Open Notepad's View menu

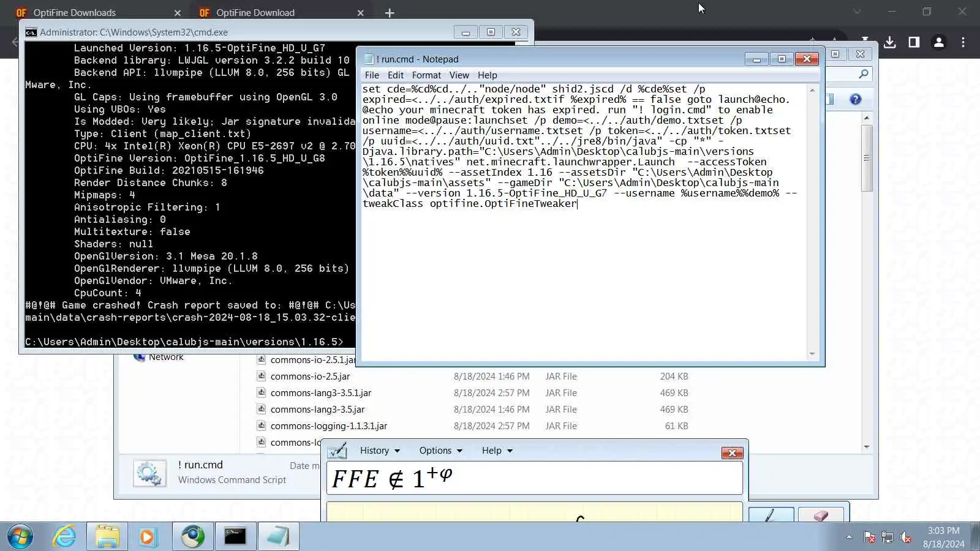[459, 75]
